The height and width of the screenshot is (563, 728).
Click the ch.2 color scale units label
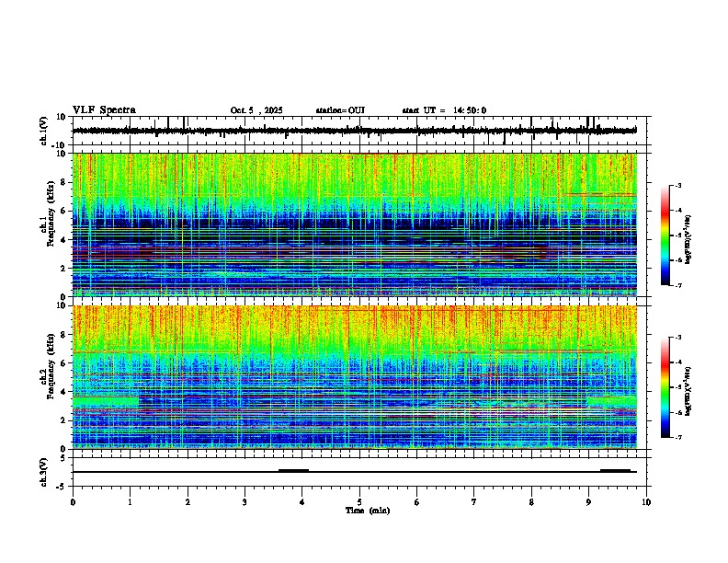pyautogui.click(x=688, y=391)
